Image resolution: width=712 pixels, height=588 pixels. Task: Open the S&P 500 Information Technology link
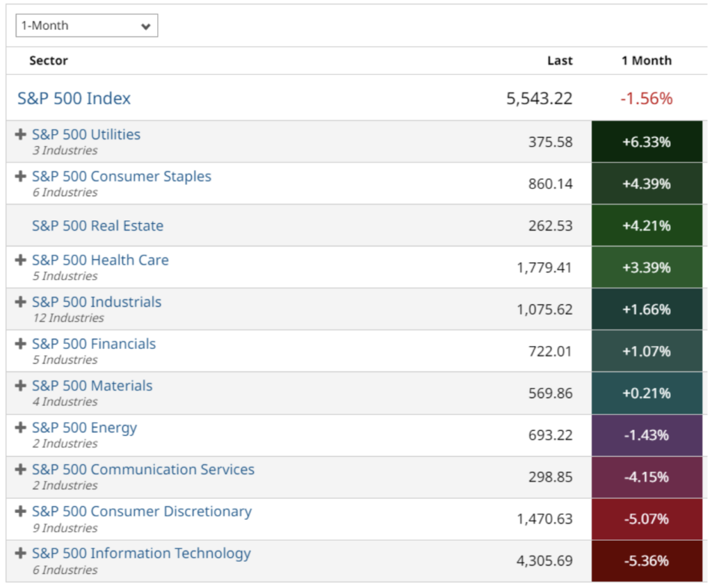[141, 553]
